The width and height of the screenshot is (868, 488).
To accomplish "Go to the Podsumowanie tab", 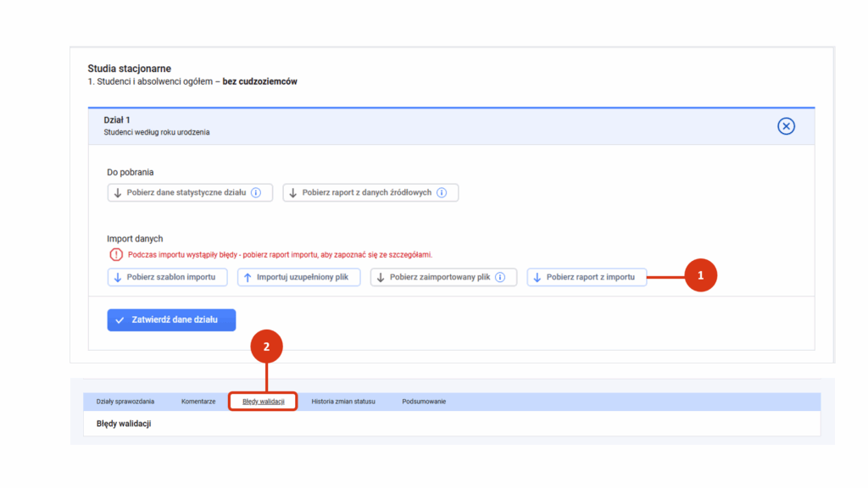I will [x=424, y=402].
